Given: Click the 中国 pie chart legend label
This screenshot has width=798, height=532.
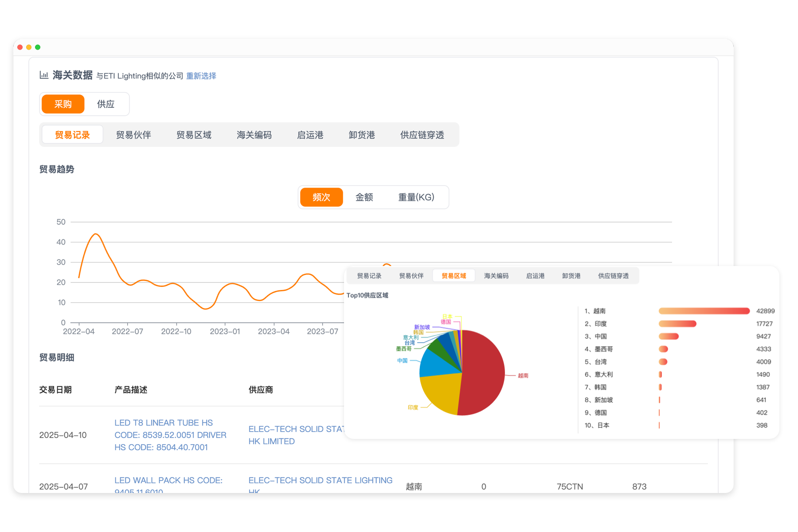Looking at the screenshot, I should click(x=402, y=361).
